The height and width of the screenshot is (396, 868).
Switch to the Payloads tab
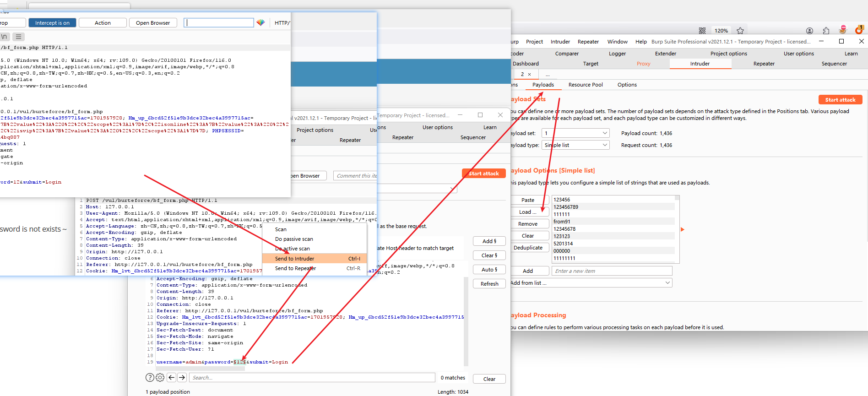[x=543, y=85]
